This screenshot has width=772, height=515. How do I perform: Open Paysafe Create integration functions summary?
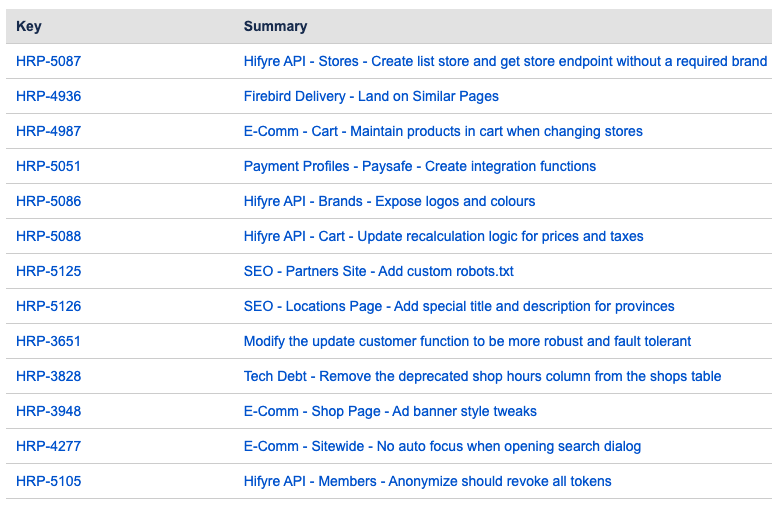coord(419,166)
